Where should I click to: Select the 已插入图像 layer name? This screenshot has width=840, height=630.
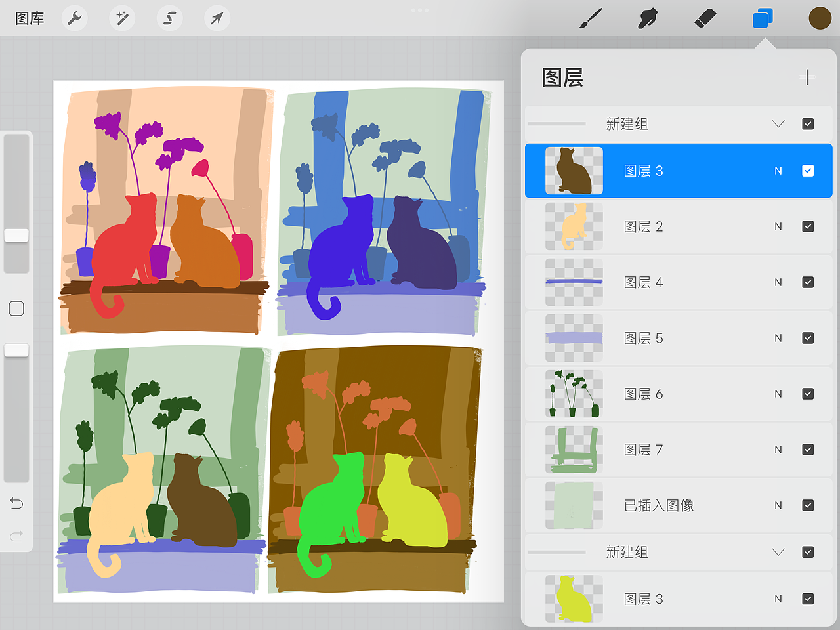tap(659, 505)
